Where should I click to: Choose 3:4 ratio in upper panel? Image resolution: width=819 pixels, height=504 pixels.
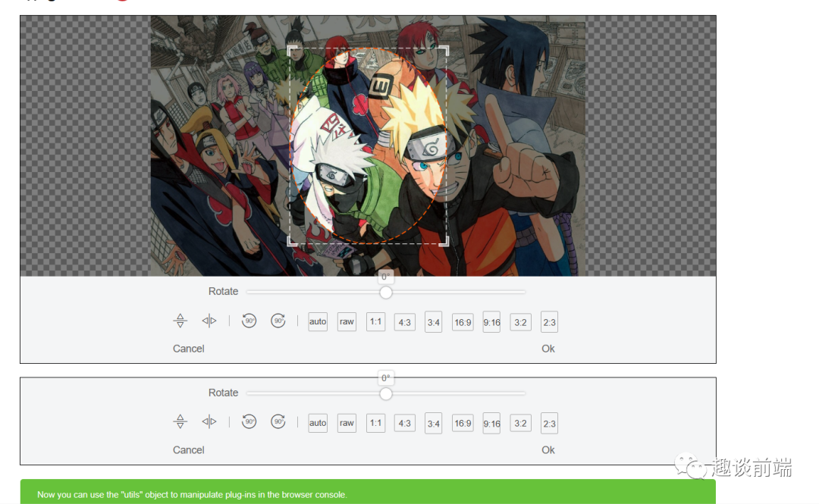click(434, 322)
